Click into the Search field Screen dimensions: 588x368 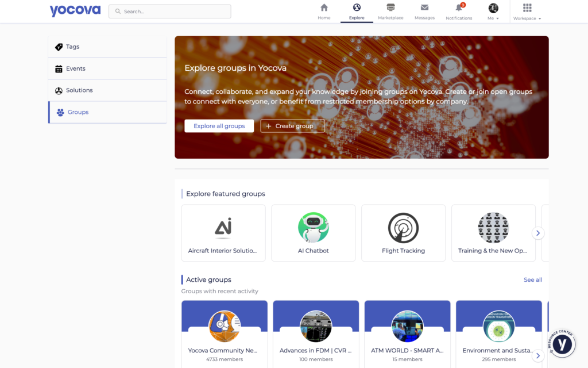pyautogui.click(x=170, y=11)
